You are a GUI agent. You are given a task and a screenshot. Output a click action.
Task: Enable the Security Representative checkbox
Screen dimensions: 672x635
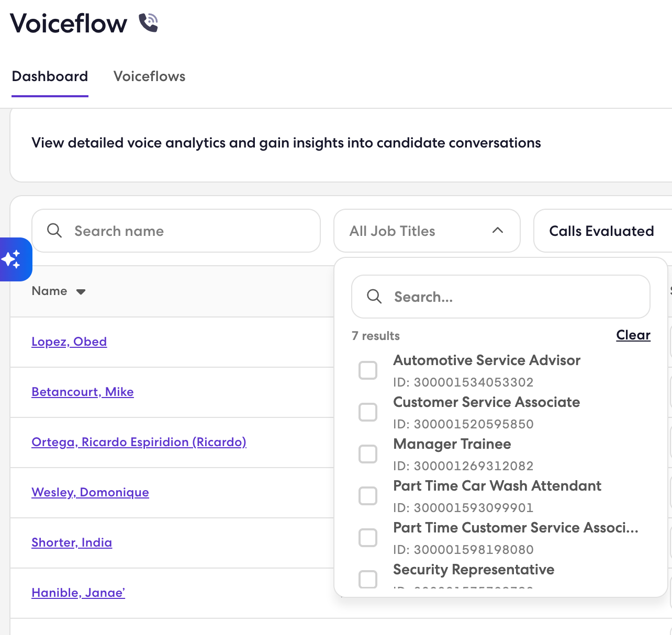click(x=368, y=579)
